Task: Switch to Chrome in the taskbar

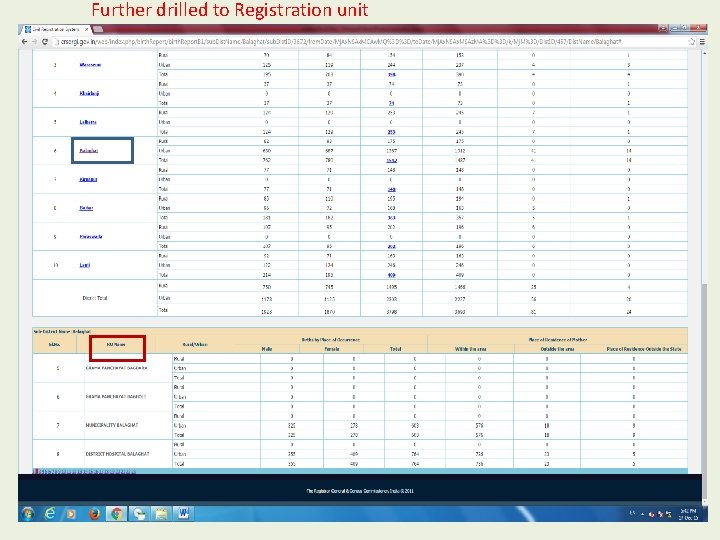Action: click(x=117, y=513)
